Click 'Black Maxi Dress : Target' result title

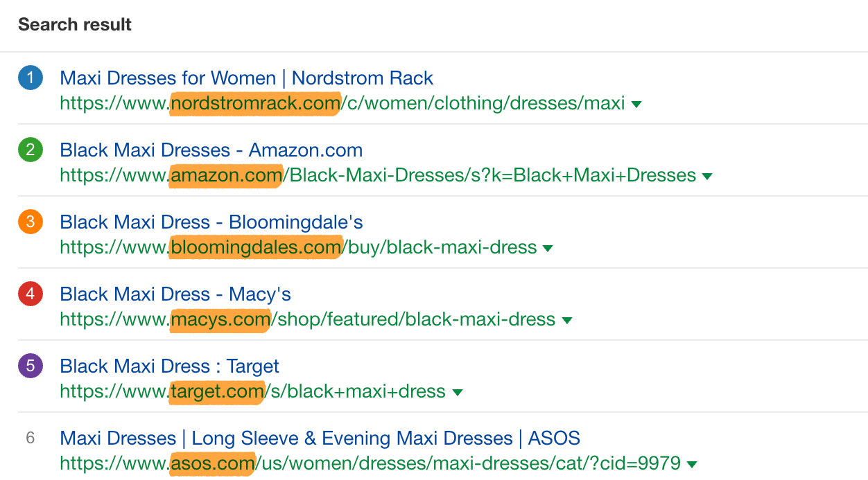tap(170, 366)
